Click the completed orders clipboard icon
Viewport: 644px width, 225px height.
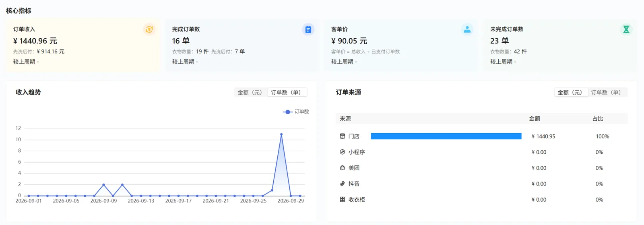coord(308,29)
